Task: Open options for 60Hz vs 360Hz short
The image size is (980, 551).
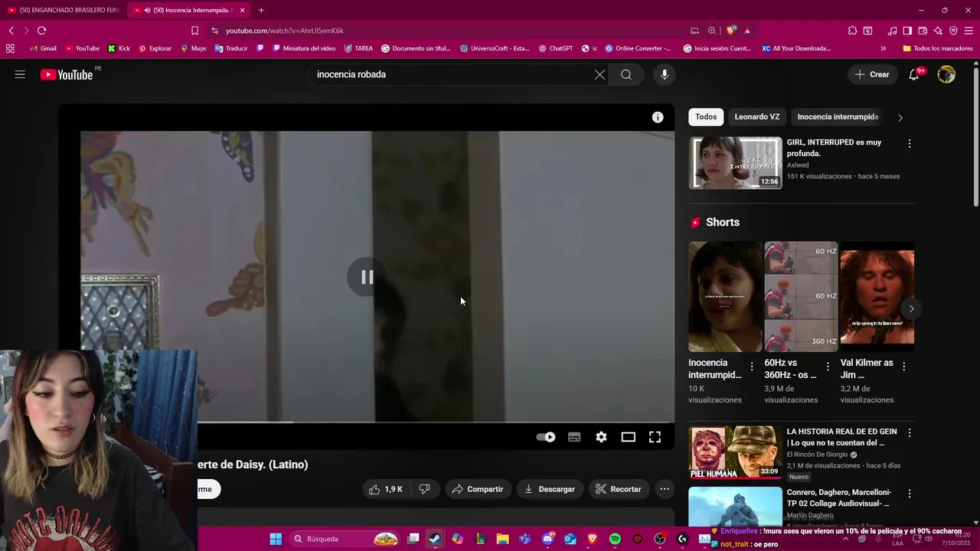Action: tap(828, 367)
